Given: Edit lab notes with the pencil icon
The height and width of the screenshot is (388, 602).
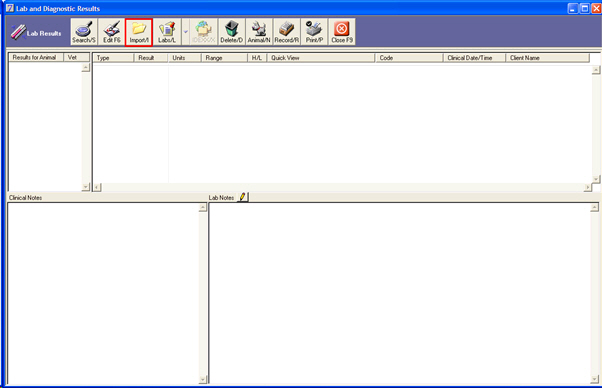Looking at the screenshot, I should 243,197.
